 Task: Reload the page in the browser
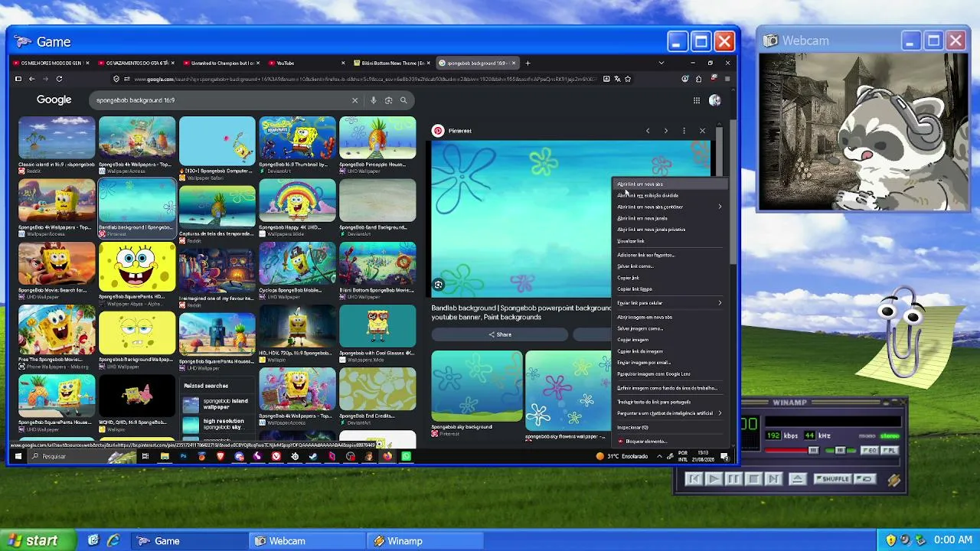click(x=59, y=79)
